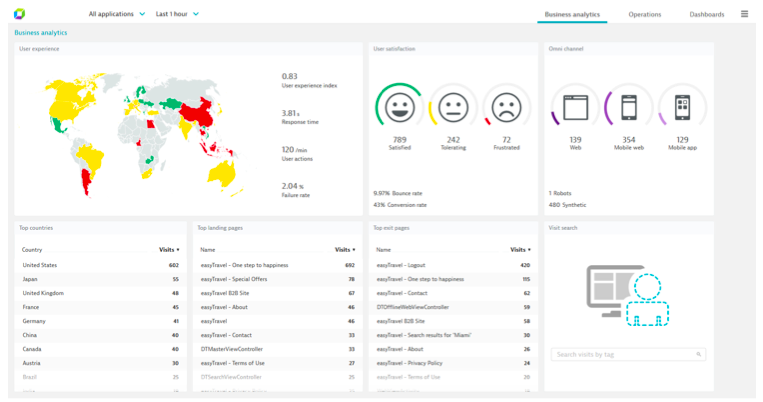The height and width of the screenshot is (402, 763).
Task: Open the Last 1 hour timeframe dropdown
Action: click(177, 14)
